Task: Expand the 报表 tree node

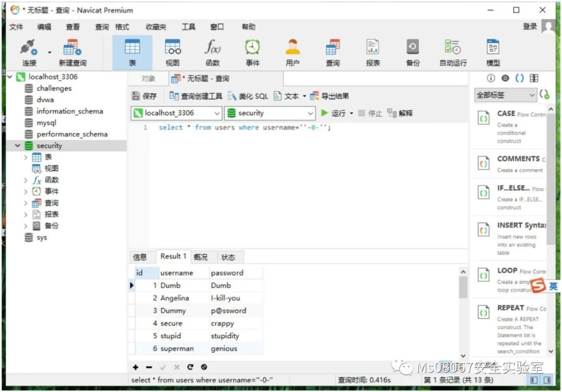Action: (x=25, y=214)
